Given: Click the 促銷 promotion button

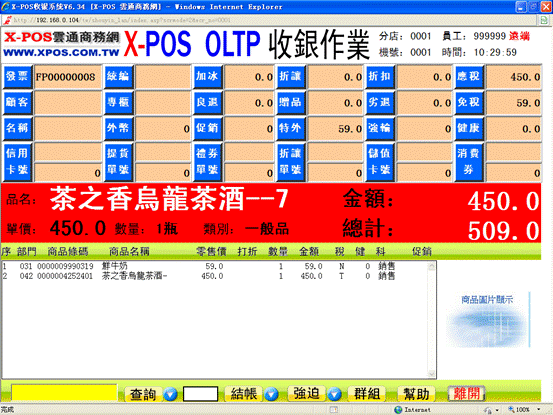Looking at the screenshot, I should [x=208, y=128].
